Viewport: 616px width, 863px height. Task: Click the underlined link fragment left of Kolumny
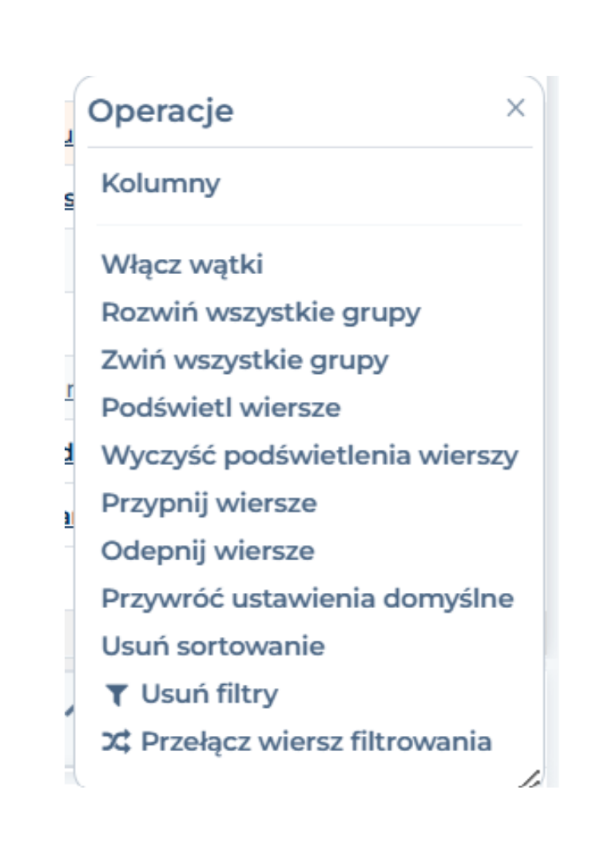click(69, 201)
